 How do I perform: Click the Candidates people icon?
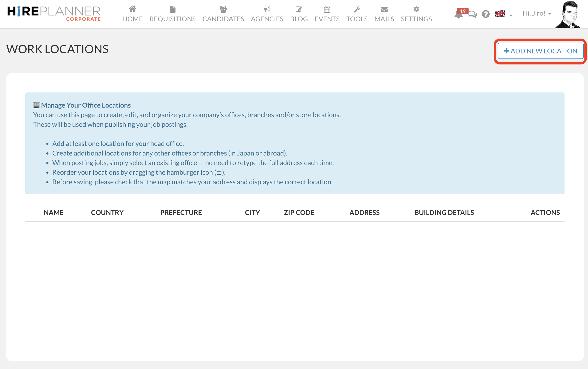point(223,9)
